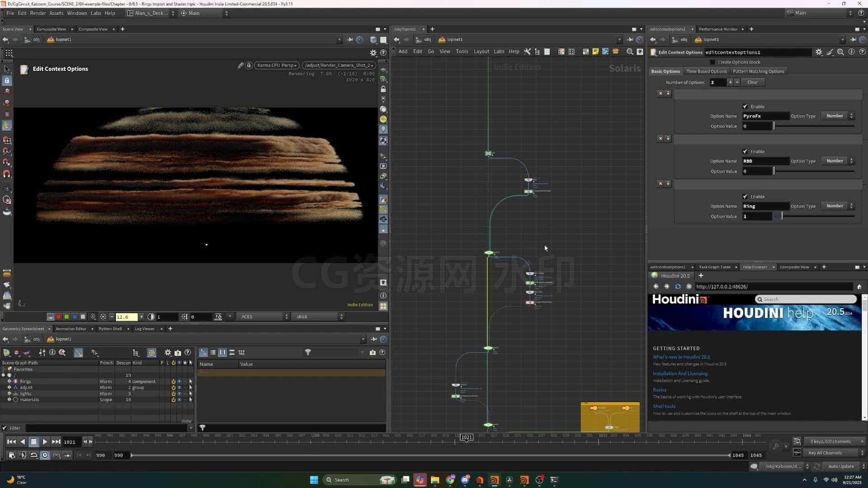
Task: Click the parameter pane gear settings icon
Action: click(x=819, y=52)
